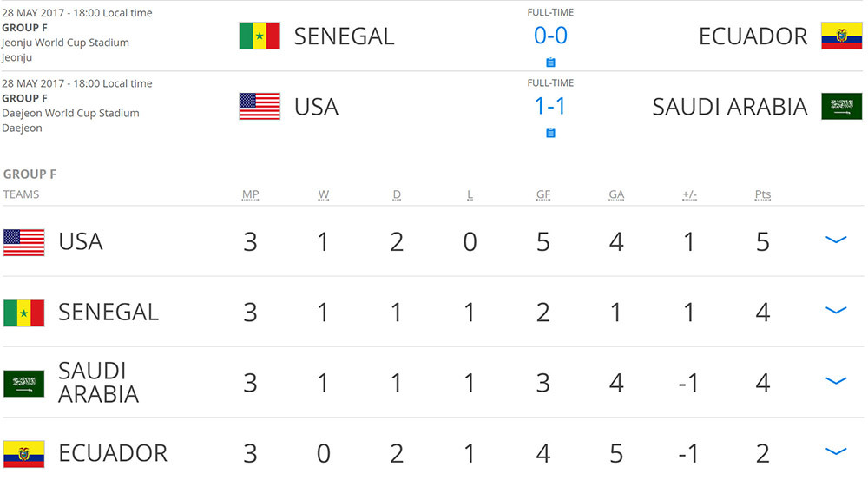Expand the Saudi Arabia standings row

835,381
